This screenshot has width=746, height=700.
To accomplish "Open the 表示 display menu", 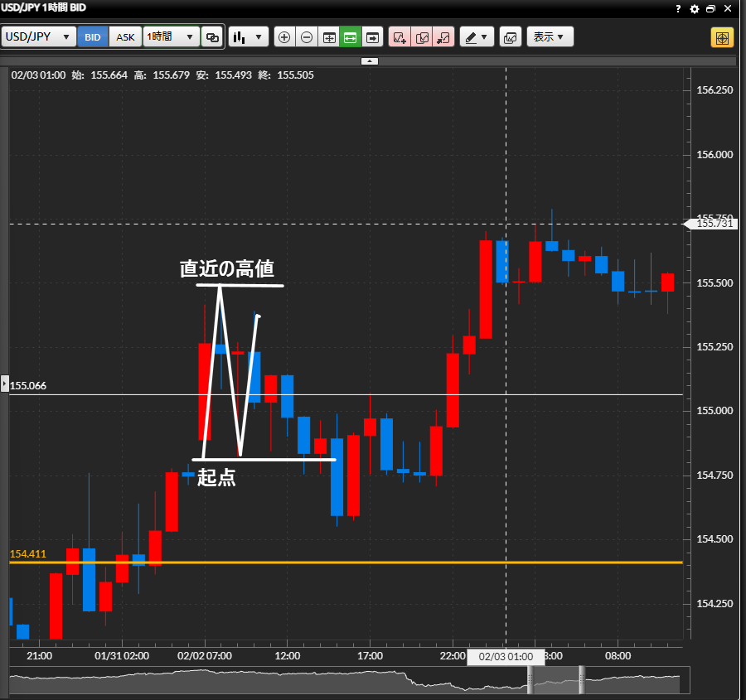I will coord(550,37).
